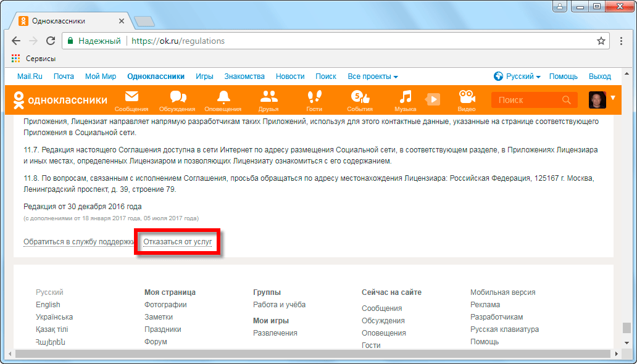The height and width of the screenshot is (364, 637).
Task: Open Почта in Mail.Ru top menu
Action: coord(64,77)
